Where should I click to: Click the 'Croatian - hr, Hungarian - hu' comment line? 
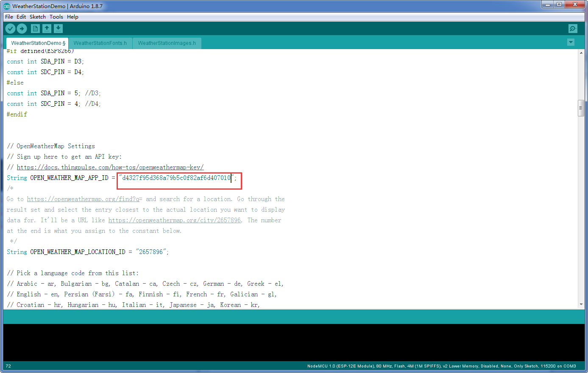[x=134, y=305]
